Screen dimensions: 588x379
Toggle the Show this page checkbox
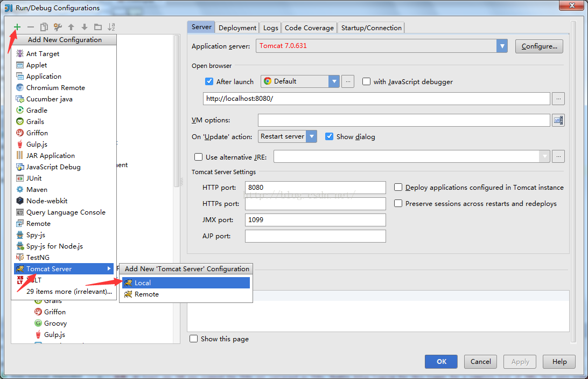(193, 339)
